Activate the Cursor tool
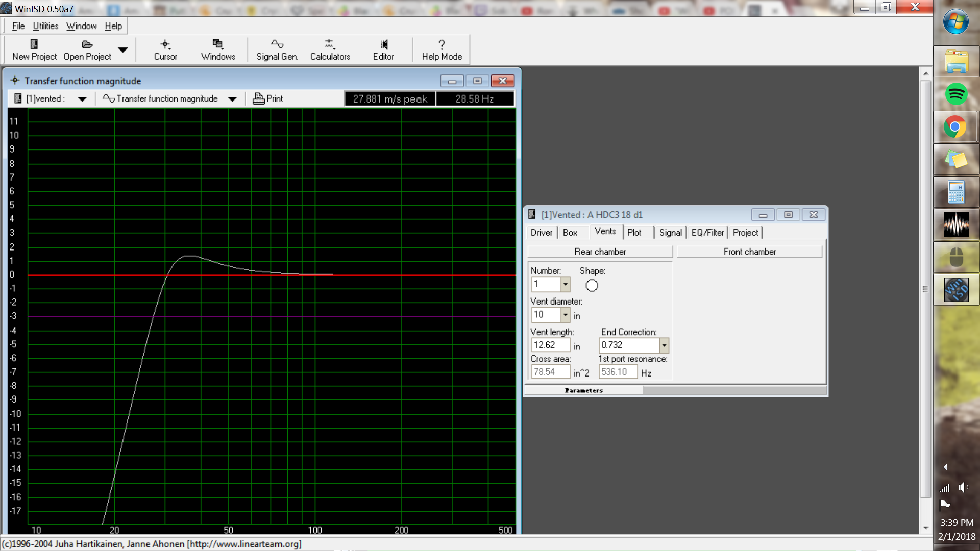This screenshot has width=980, height=551. (x=165, y=49)
